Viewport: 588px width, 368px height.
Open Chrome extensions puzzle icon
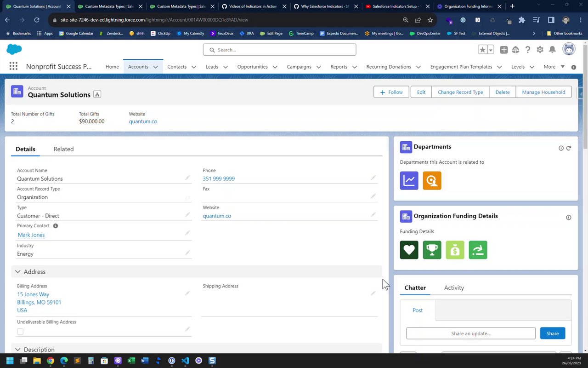pyautogui.click(x=521, y=20)
